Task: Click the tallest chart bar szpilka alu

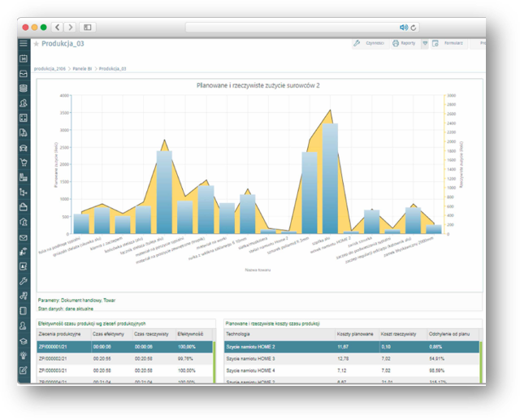Action: pyautogui.click(x=330, y=179)
